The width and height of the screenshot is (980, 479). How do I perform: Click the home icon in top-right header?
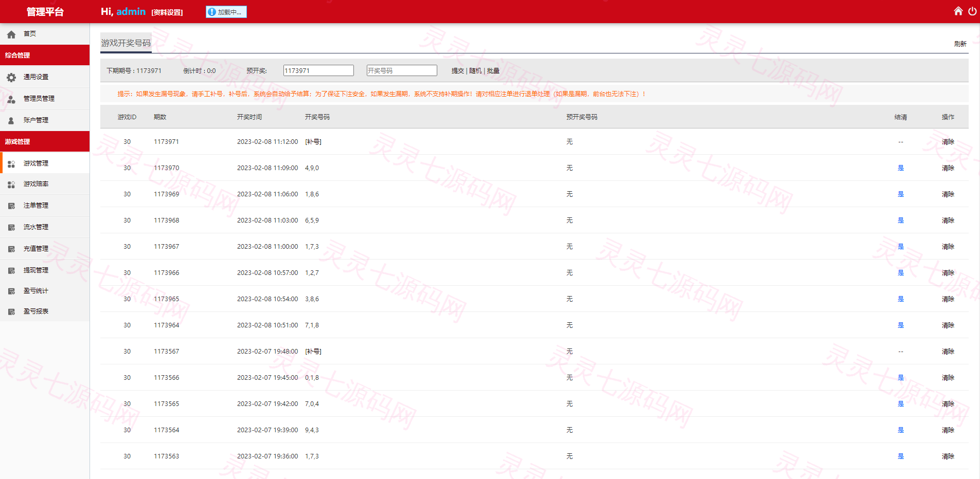pyautogui.click(x=958, y=11)
